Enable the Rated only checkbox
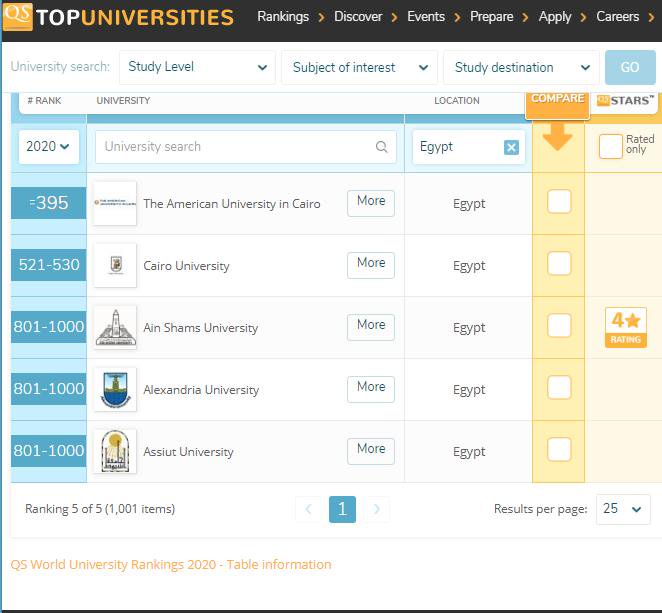662x613 pixels. (x=610, y=146)
